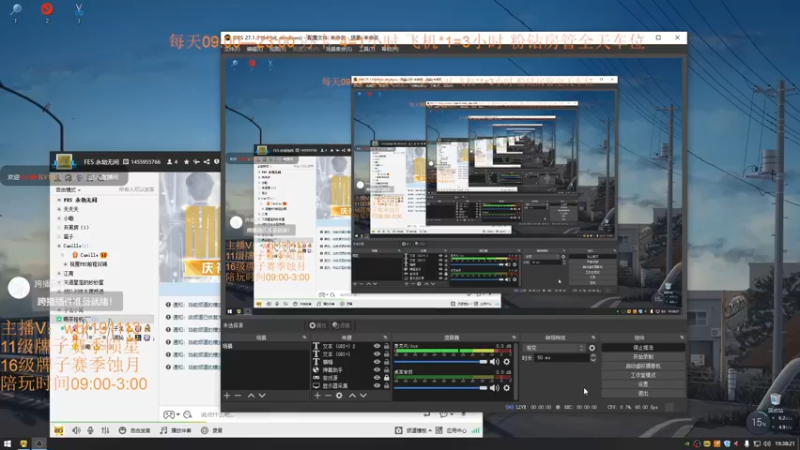Click microphone icon in YY bottom toolbar
The width and height of the screenshot is (800, 450).
90,430
